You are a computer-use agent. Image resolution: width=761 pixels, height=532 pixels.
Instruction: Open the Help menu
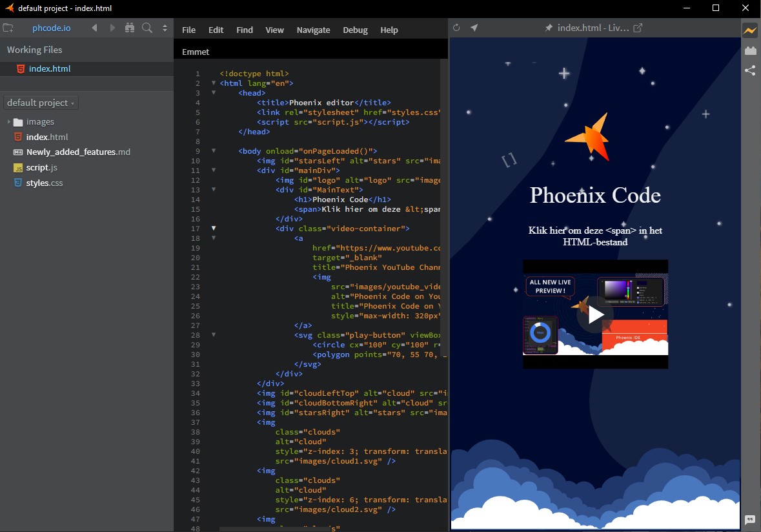[x=389, y=30]
